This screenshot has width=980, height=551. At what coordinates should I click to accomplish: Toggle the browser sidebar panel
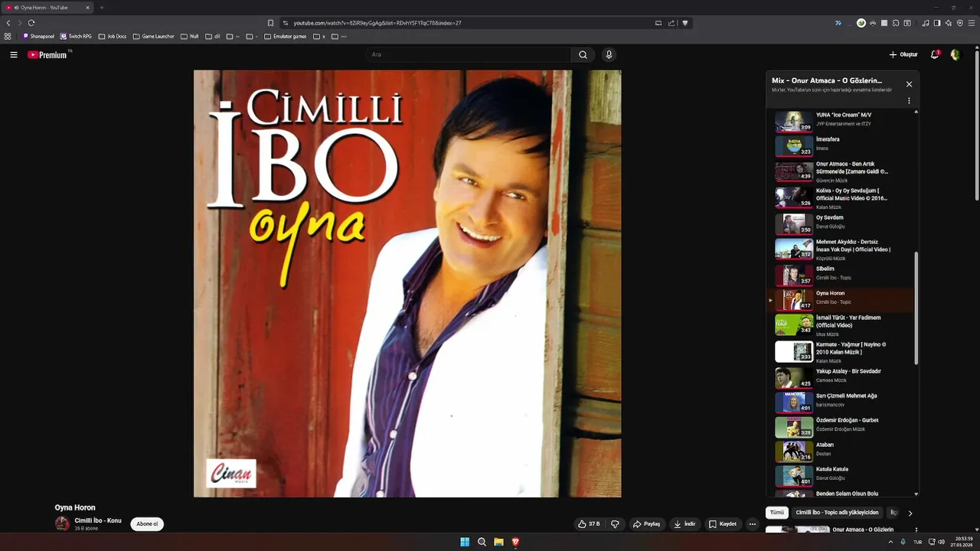(x=937, y=23)
